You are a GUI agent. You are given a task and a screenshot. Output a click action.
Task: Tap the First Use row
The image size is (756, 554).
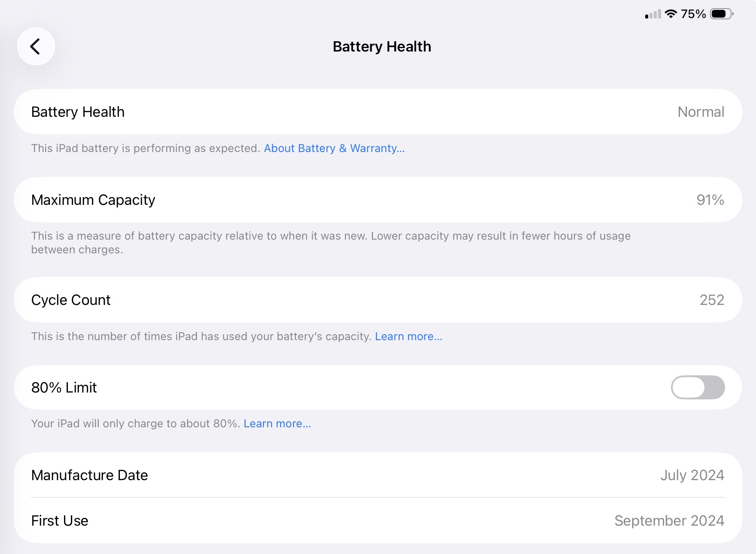tap(378, 521)
